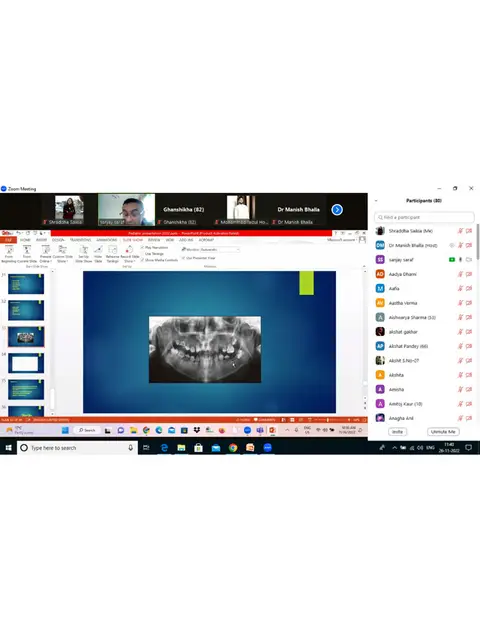The width and height of the screenshot is (480, 640).
Task: Switch to the HOME ribbon tab
Action: click(x=25, y=240)
